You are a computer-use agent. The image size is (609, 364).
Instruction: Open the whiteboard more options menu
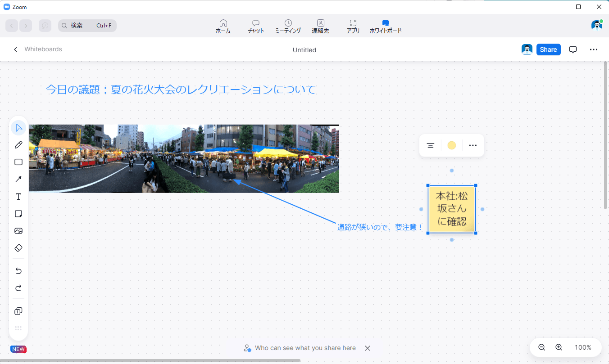pos(594,49)
